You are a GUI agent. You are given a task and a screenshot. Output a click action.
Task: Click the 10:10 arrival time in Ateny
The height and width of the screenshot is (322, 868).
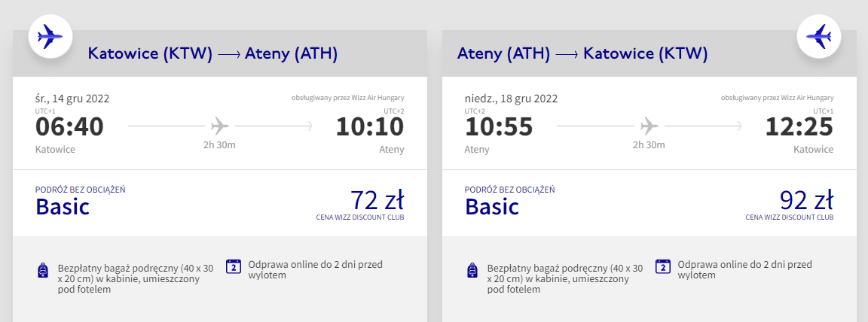[370, 127]
